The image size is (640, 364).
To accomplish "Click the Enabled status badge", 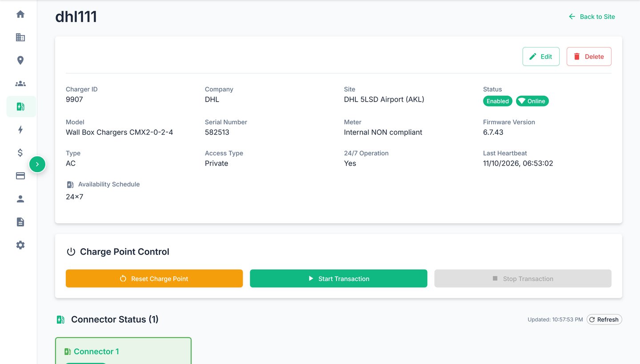I will tap(497, 101).
